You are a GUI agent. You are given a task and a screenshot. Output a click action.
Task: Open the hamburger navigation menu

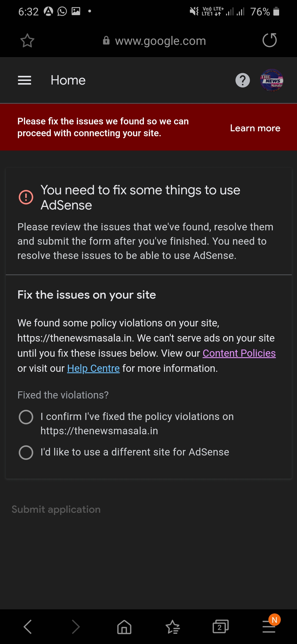tap(24, 80)
